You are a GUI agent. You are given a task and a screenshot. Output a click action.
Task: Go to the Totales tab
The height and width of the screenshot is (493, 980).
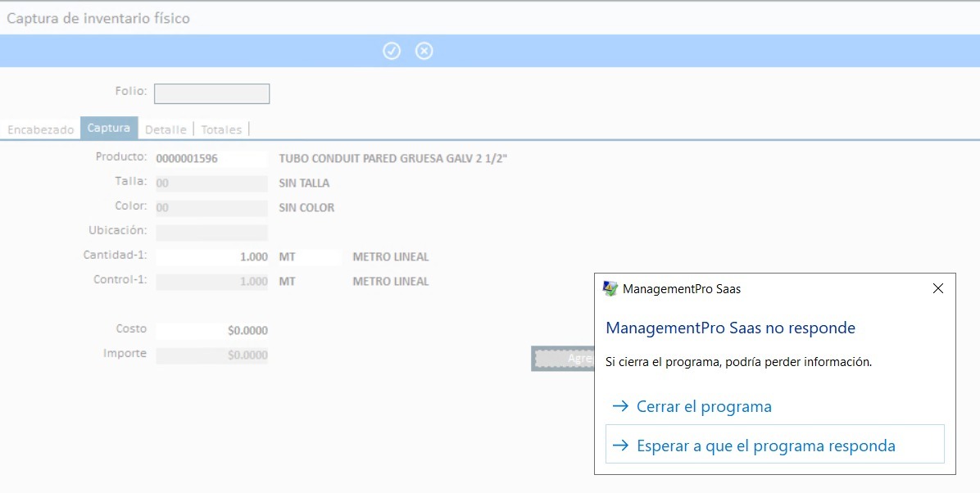click(x=221, y=129)
